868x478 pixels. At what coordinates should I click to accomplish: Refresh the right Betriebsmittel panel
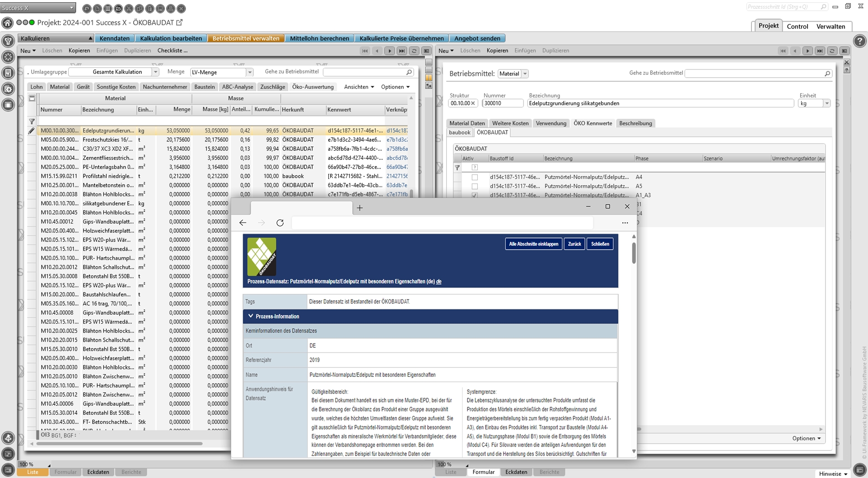(832, 51)
